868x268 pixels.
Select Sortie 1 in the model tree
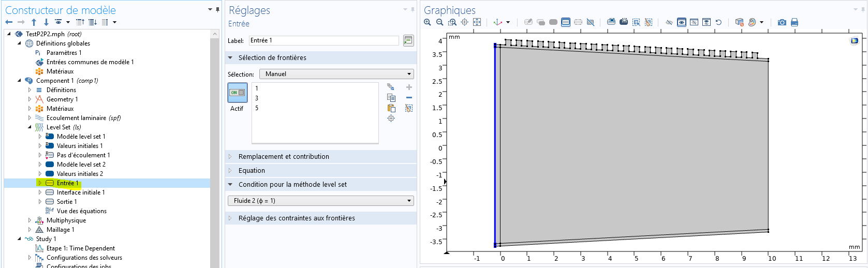tap(66, 202)
